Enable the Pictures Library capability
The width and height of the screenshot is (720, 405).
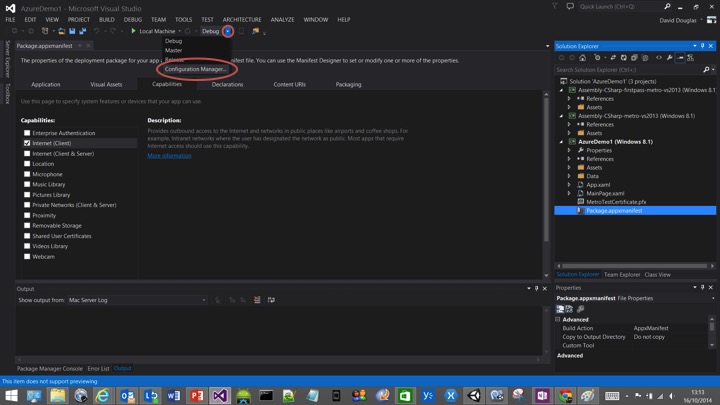(x=27, y=195)
